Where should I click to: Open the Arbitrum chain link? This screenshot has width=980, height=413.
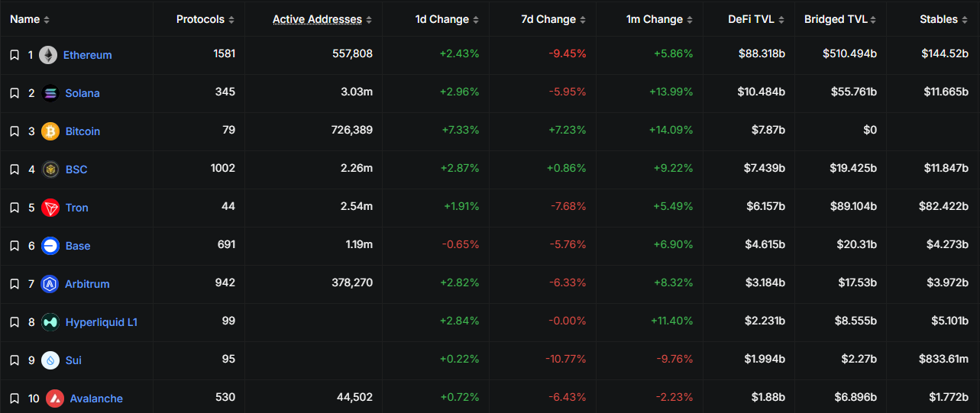click(x=87, y=284)
